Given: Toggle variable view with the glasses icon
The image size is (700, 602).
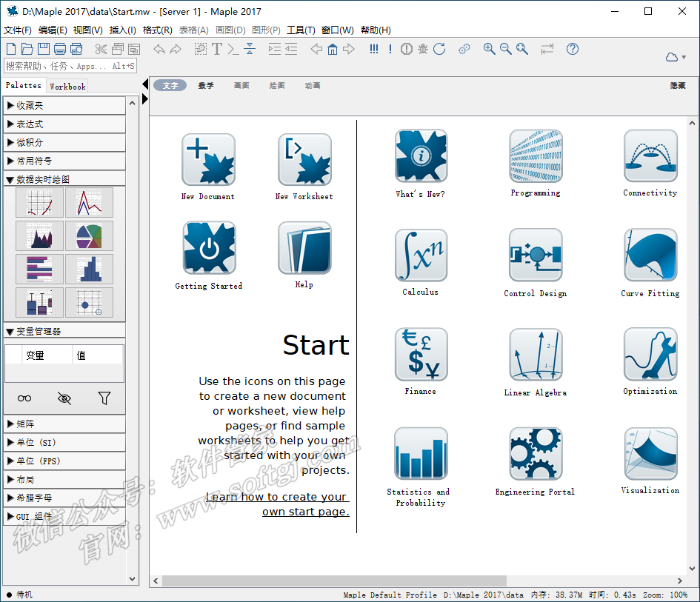Looking at the screenshot, I should click(24, 398).
